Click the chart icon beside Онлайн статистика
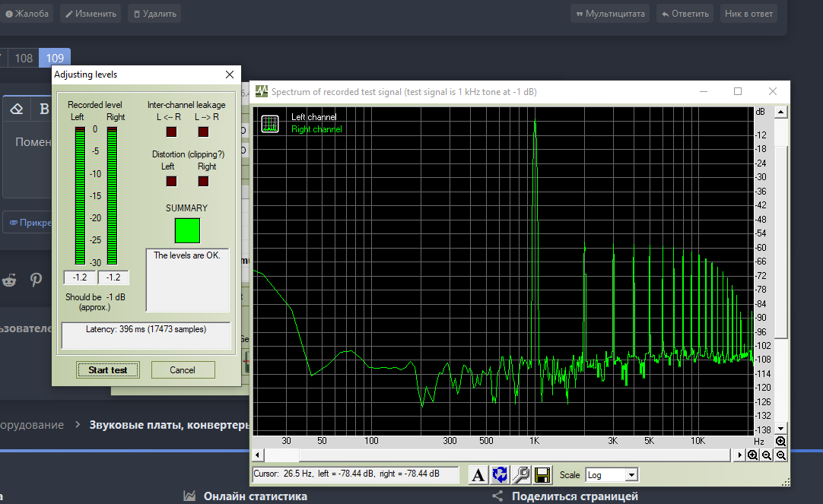Image resolution: width=823 pixels, height=504 pixels. (x=189, y=496)
